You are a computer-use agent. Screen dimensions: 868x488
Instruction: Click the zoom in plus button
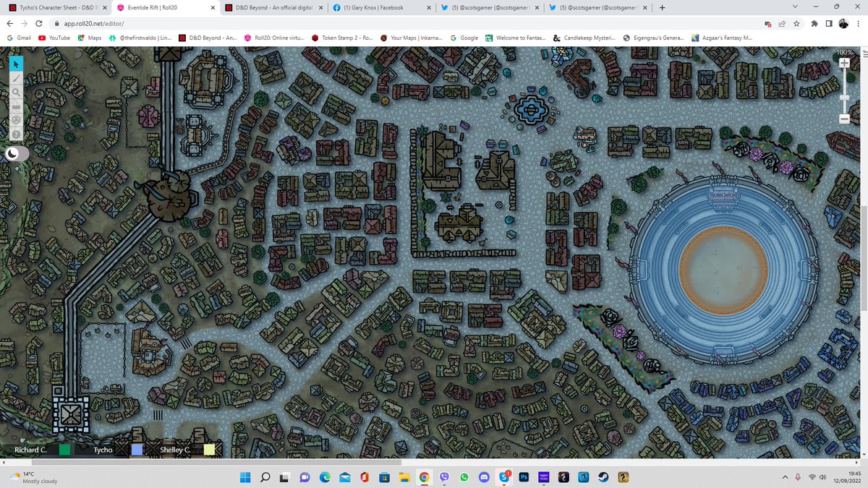click(844, 63)
